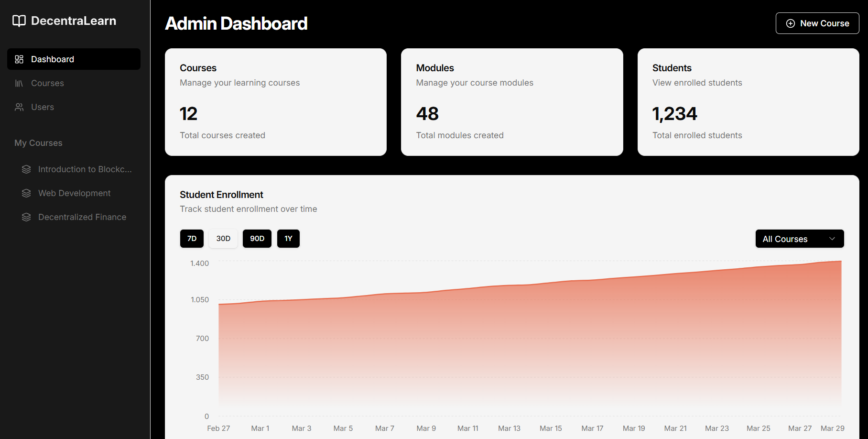The width and height of the screenshot is (868, 439).
Task: Click the Mar 15 x-axis label
Action: (551, 428)
